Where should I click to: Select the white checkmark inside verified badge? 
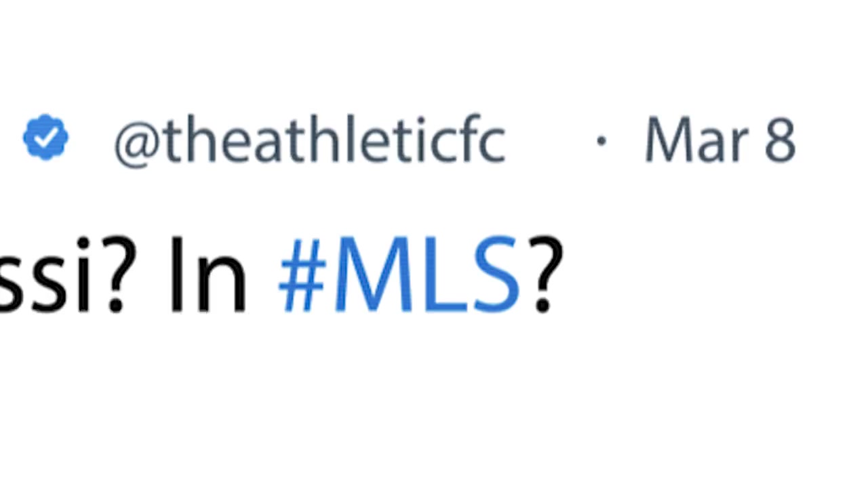tap(45, 138)
